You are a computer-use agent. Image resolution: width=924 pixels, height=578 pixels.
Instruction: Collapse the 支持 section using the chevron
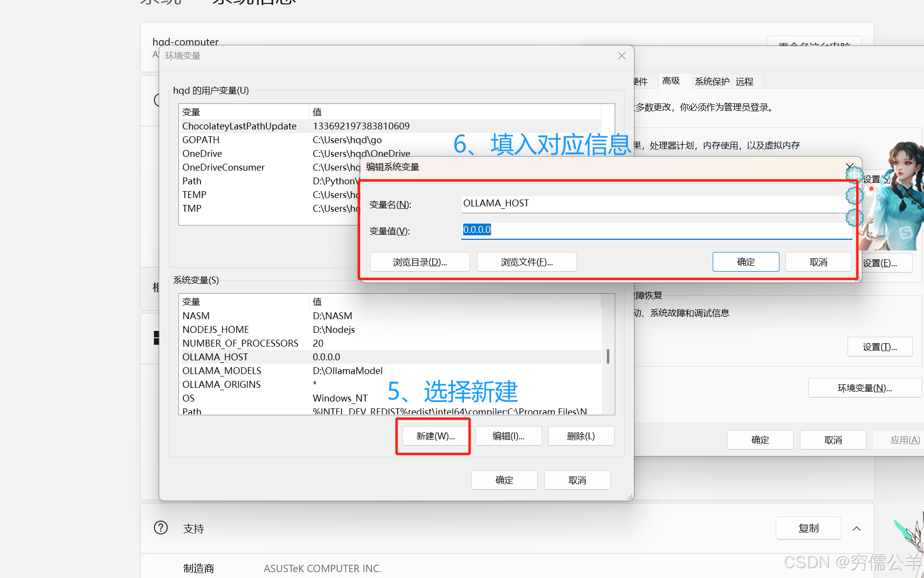click(856, 528)
